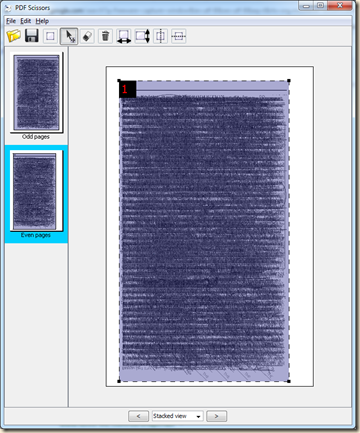The width and height of the screenshot is (360, 433).
Task: Click the crop area number 1 label
Action: point(128,89)
